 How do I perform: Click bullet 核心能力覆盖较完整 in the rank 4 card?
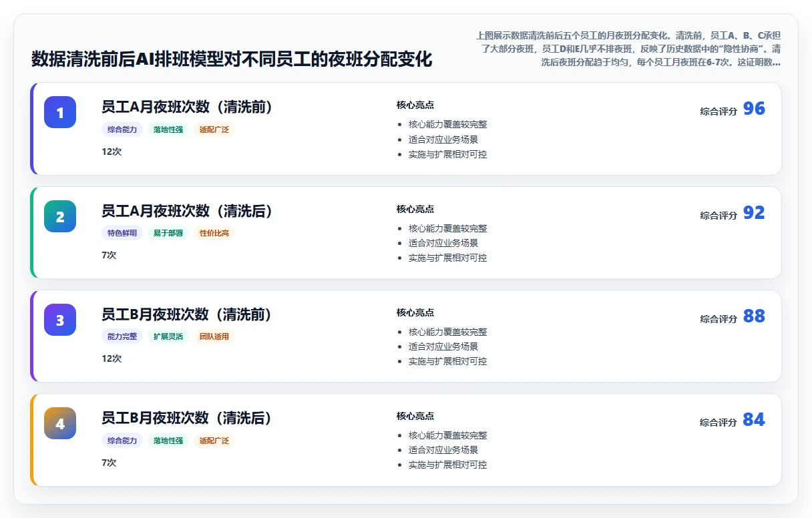[x=448, y=435]
